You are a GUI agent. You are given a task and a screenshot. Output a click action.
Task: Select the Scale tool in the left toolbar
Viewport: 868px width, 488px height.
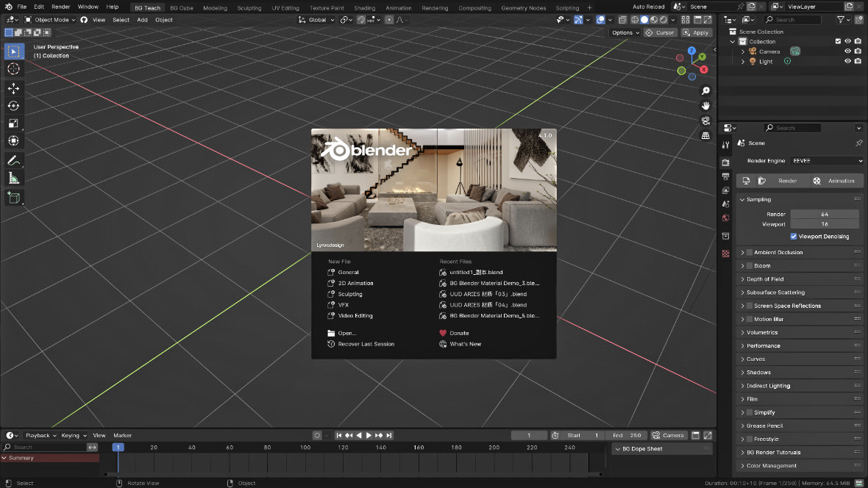[x=14, y=123]
